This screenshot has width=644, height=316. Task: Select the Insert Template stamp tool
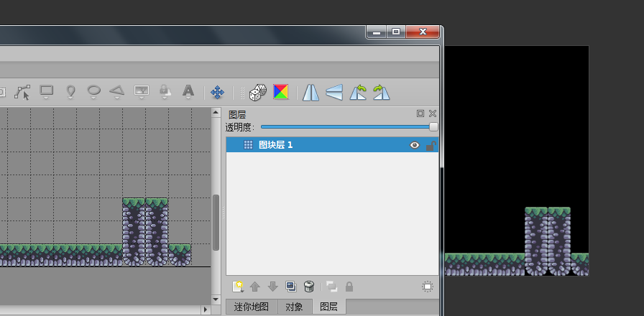(x=165, y=92)
